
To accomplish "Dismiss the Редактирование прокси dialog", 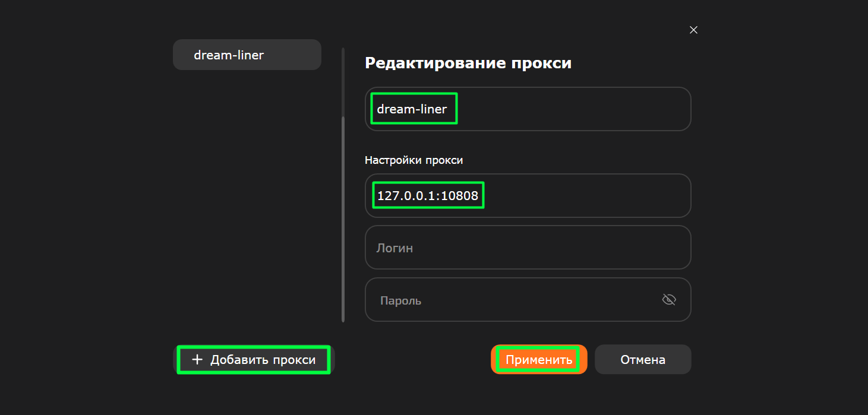I will pyautogui.click(x=693, y=29).
